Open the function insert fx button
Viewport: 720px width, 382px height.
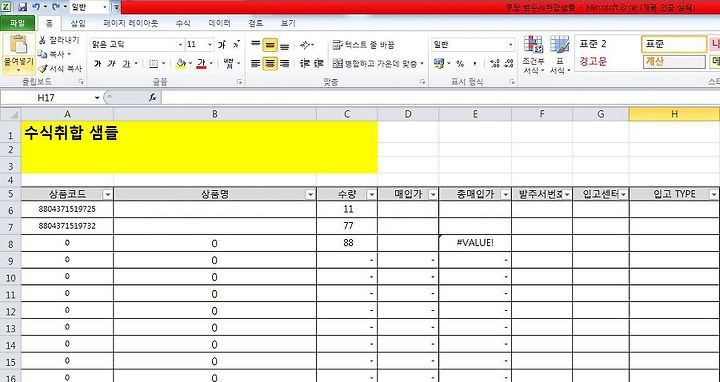coord(153,97)
